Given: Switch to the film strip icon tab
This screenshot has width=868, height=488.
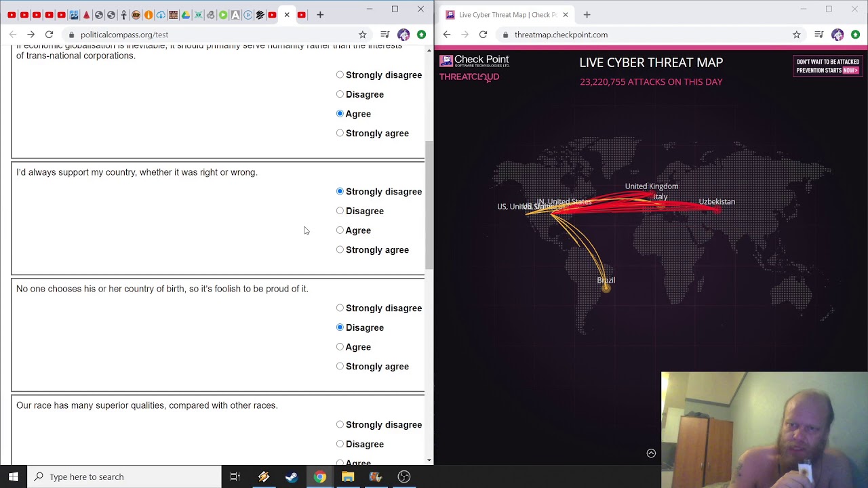Looking at the screenshot, I should [x=173, y=15].
